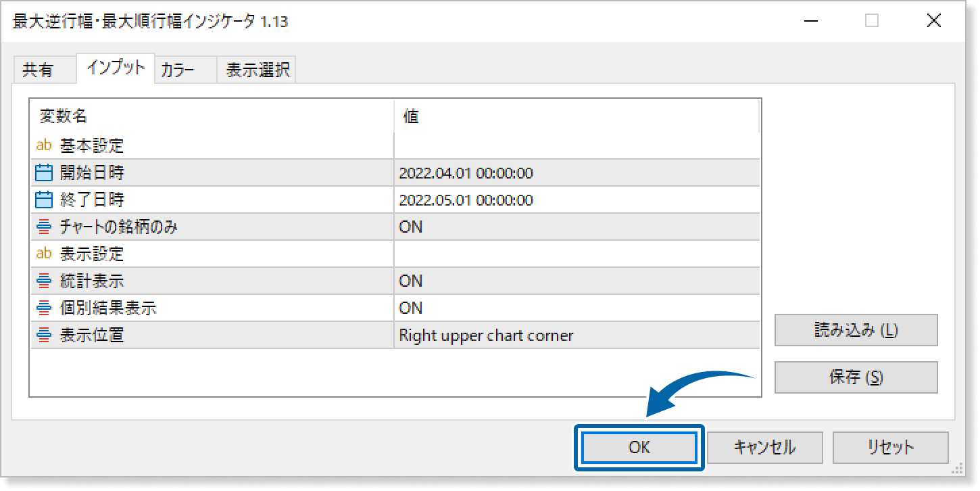The image size is (980, 491).
Task: Click the 読み込み (L) button
Action: coord(856,330)
